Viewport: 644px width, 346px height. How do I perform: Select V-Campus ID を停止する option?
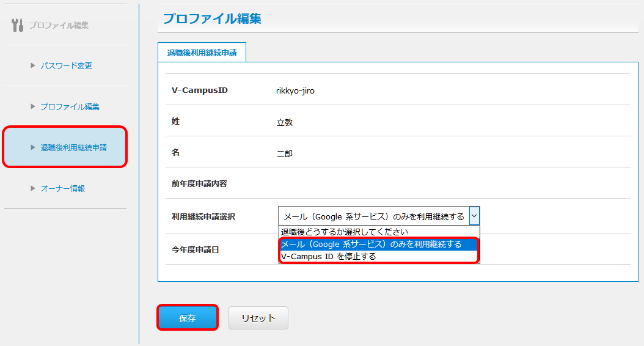379,256
